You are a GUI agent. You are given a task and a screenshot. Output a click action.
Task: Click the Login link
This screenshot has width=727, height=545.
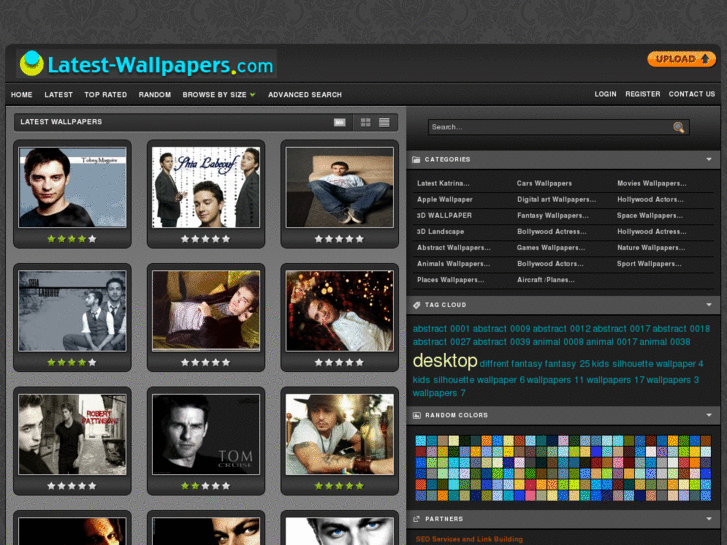(x=606, y=94)
